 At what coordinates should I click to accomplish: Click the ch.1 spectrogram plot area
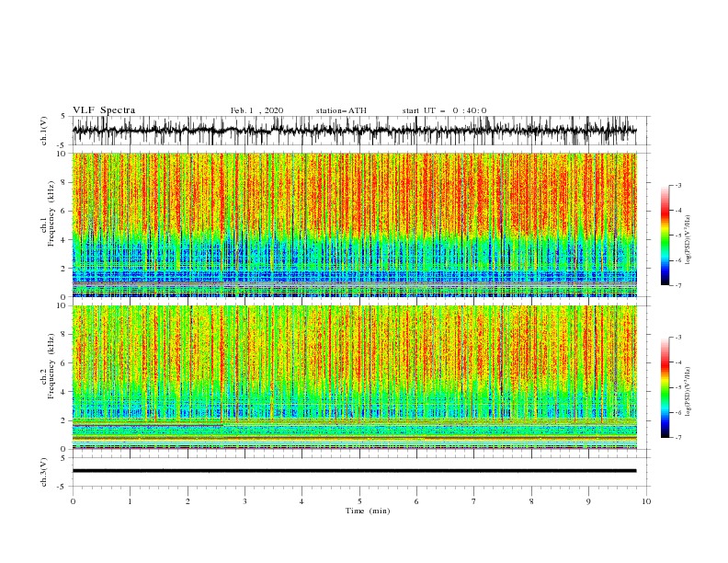354,224
